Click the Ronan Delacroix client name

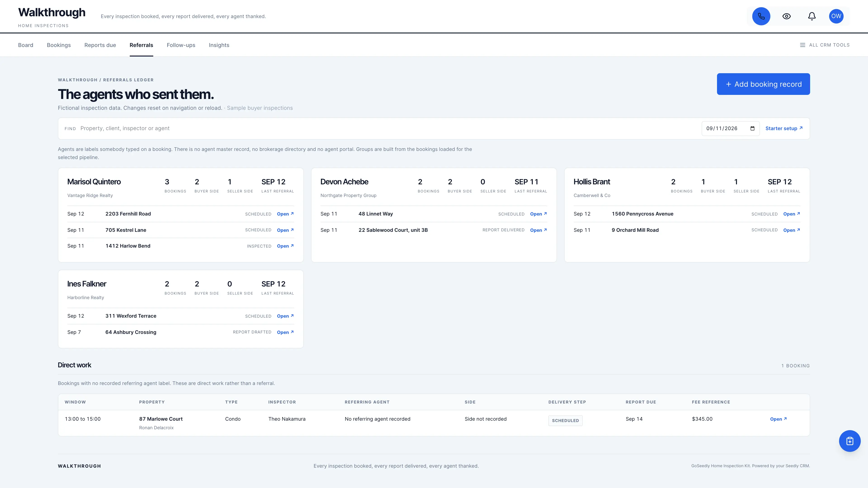[x=156, y=427]
